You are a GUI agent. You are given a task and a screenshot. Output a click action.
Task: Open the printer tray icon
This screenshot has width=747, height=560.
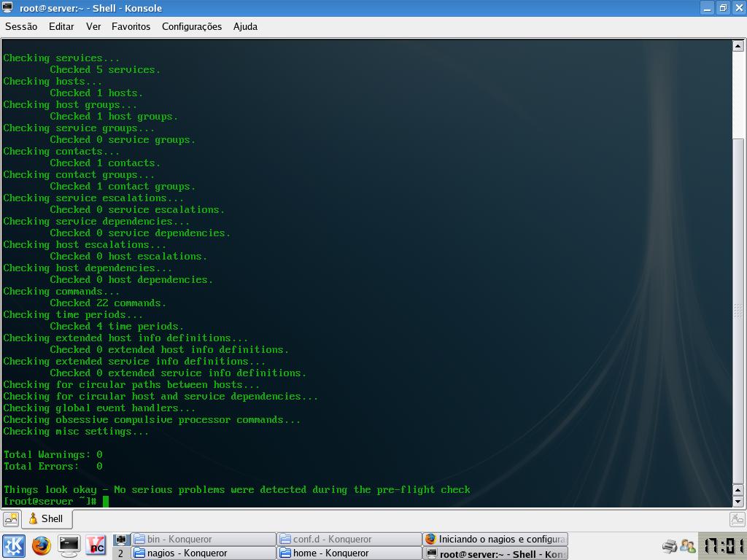(x=670, y=547)
